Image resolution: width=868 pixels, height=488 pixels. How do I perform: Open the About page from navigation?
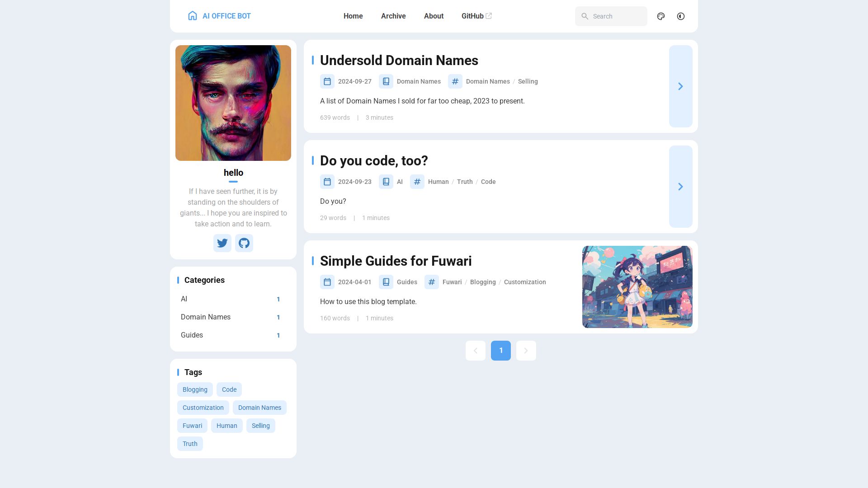tap(433, 16)
